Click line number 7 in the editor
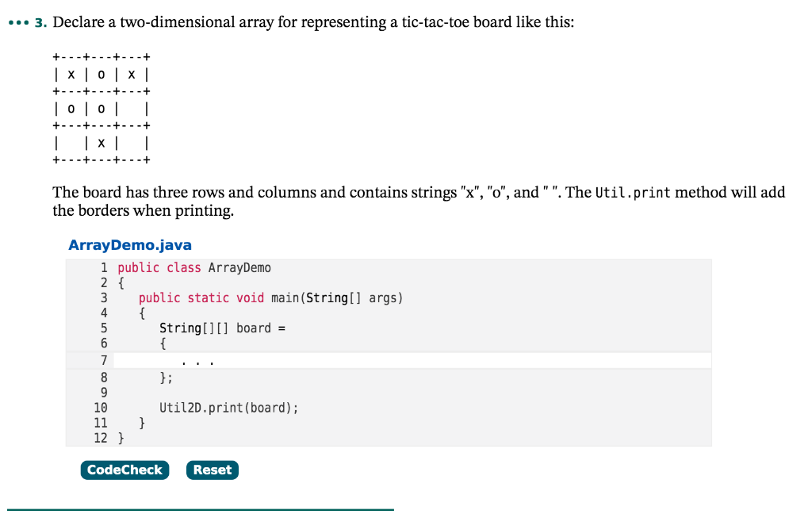 (x=103, y=359)
